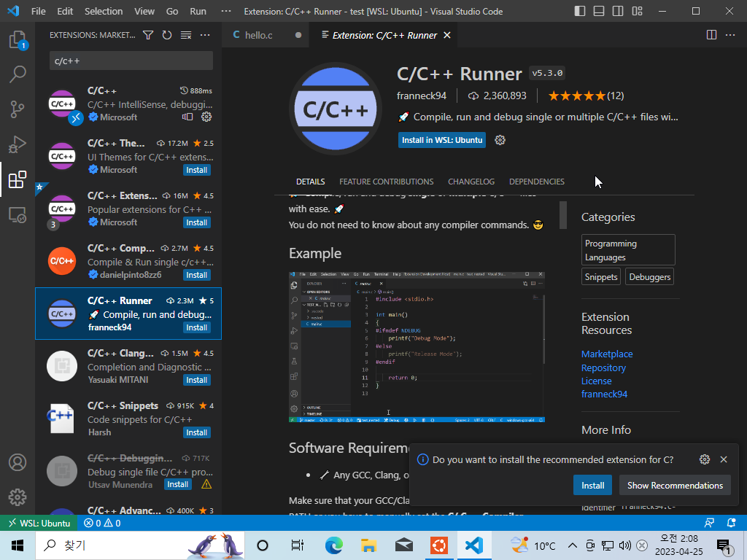Switch to the Feature Contributions tab
This screenshot has height=560, width=747.
(387, 182)
